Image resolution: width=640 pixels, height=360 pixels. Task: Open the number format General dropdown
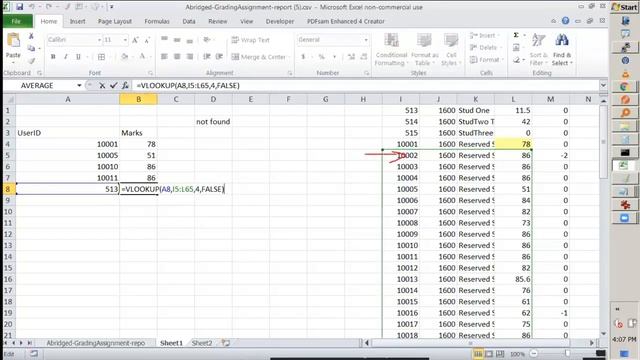[366, 40]
